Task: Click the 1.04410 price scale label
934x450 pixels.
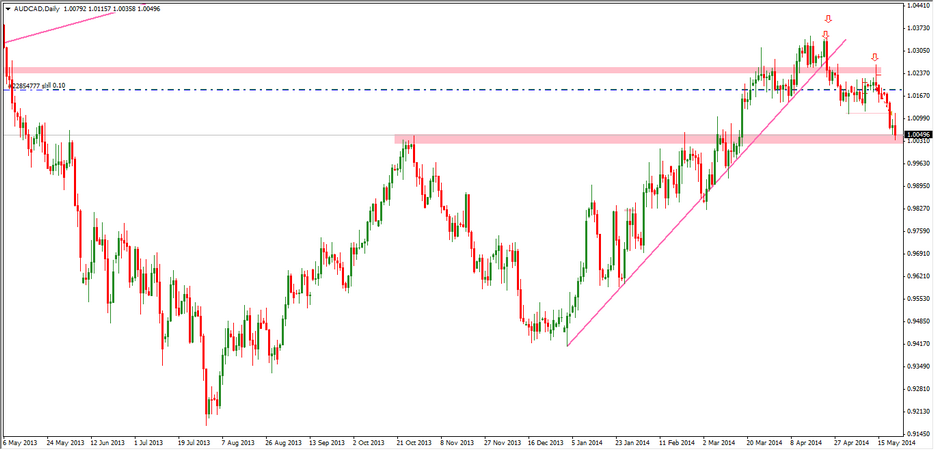Action: 918,5
